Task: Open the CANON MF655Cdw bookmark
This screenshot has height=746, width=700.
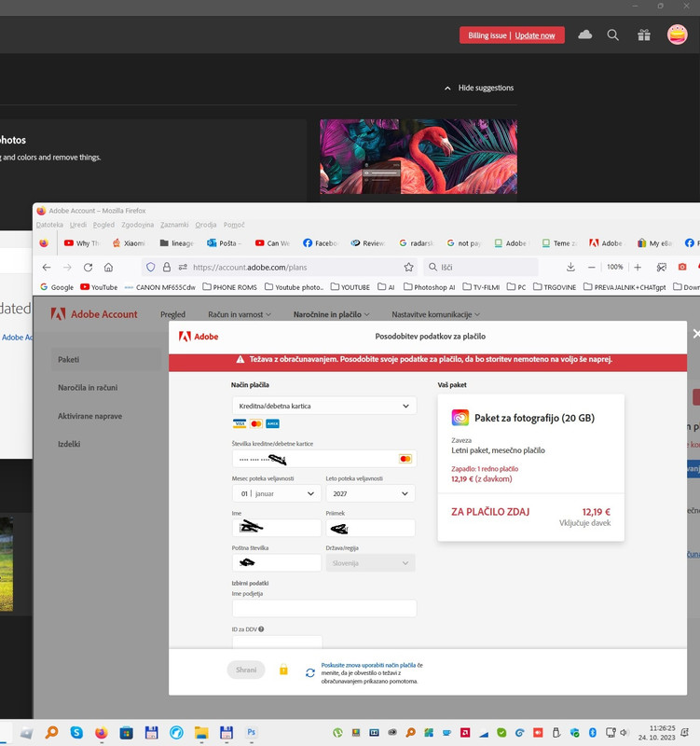Action: click(160, 287)
